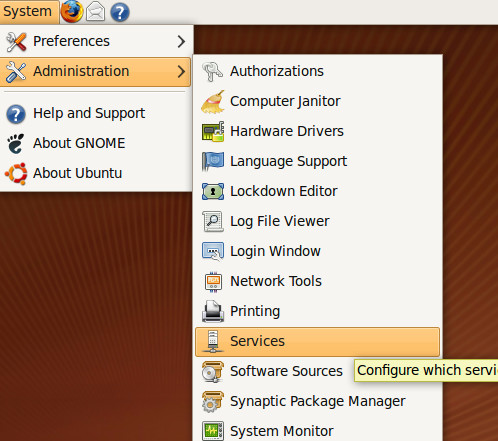
Task: Click the Hardware Drivers card icon
Action: (213, 131)
